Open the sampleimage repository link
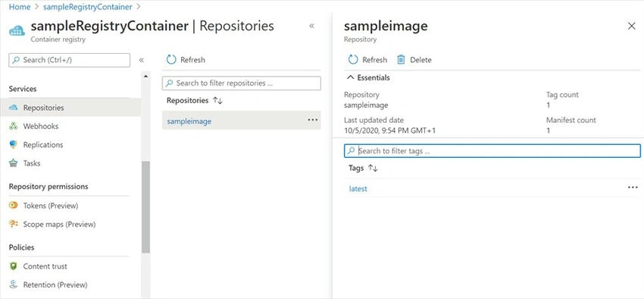 click(189, 121)
